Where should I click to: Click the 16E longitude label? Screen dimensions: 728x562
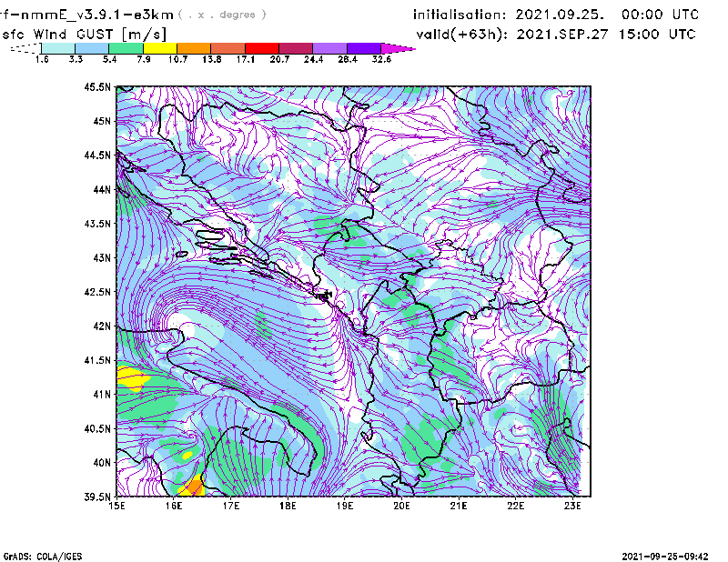(x=174, y=506)
